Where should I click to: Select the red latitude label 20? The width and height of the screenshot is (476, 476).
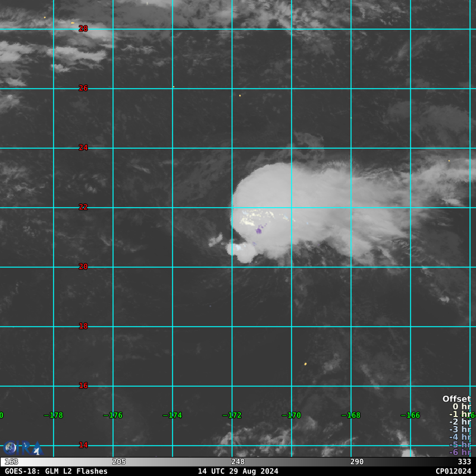[x=83, y=267]
